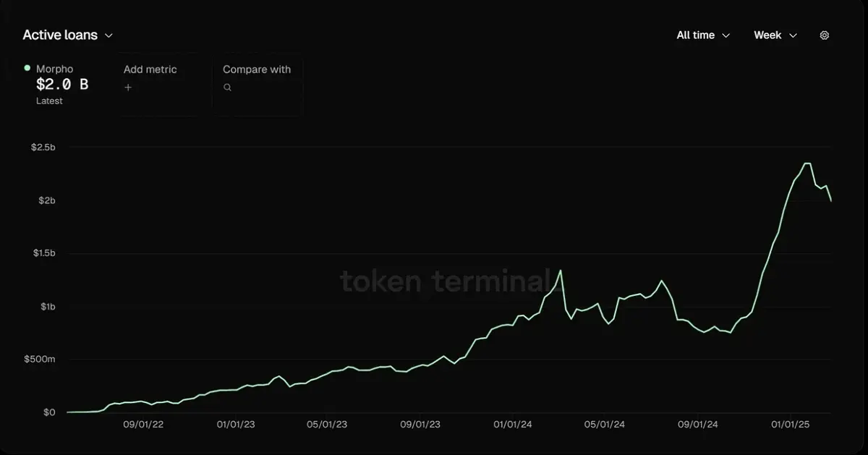The height and width of the screenshot is (455, 868).
Task: Click the Latest caption under the value
Action: (49, 101)
